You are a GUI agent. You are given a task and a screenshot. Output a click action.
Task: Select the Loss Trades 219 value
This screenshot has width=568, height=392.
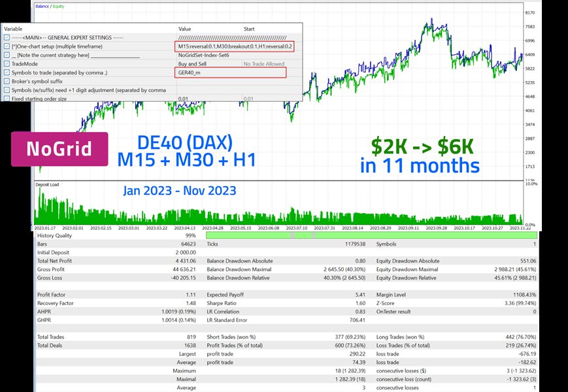tap(521, 346)
